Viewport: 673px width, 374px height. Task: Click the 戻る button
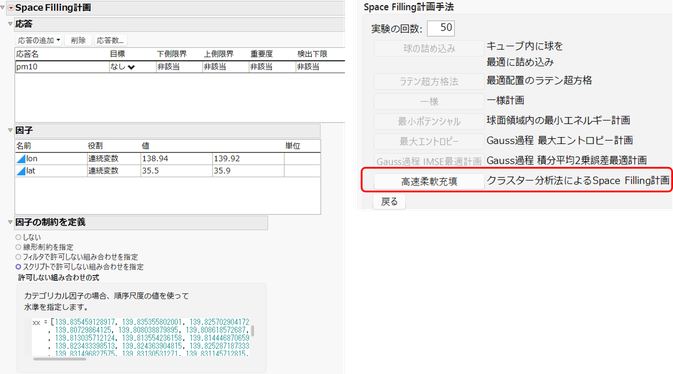click(x=389, y=201)
